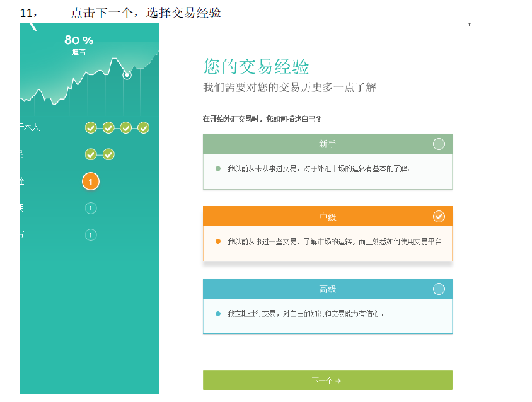Toggle the checked 中级 radio button
Viewport: 532px width, 402px height.
(x=439, y=217)
